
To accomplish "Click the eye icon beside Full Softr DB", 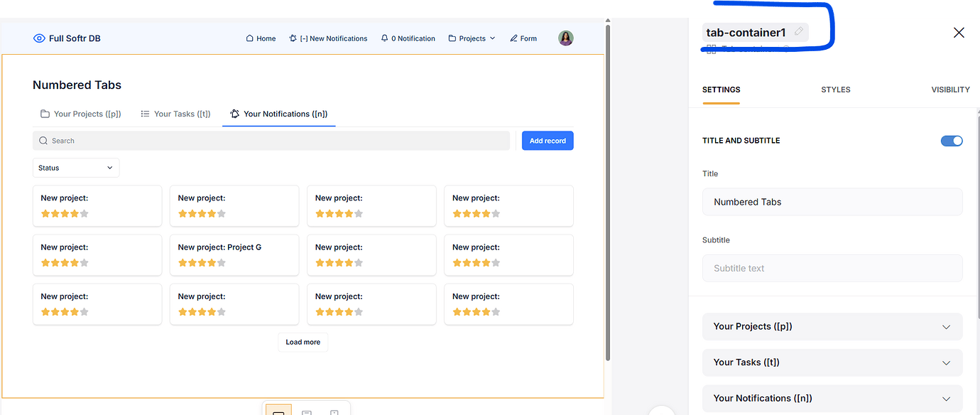I will [x=39, y=38].
